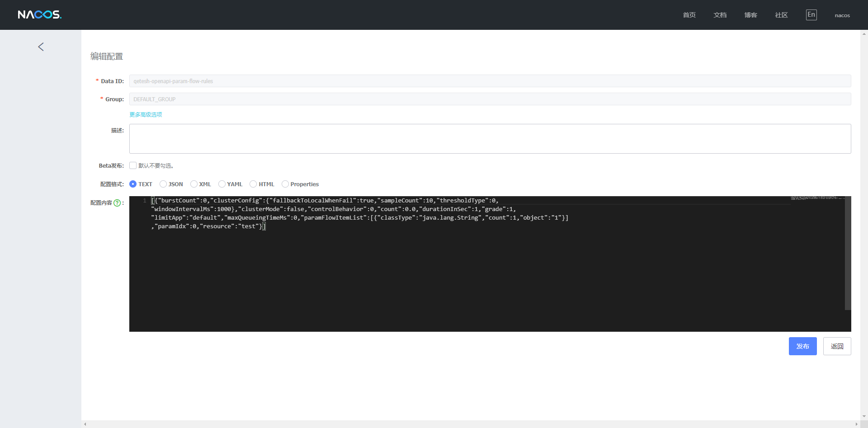
Task: Open the 博客 menu item
Action: pos(750,15)
